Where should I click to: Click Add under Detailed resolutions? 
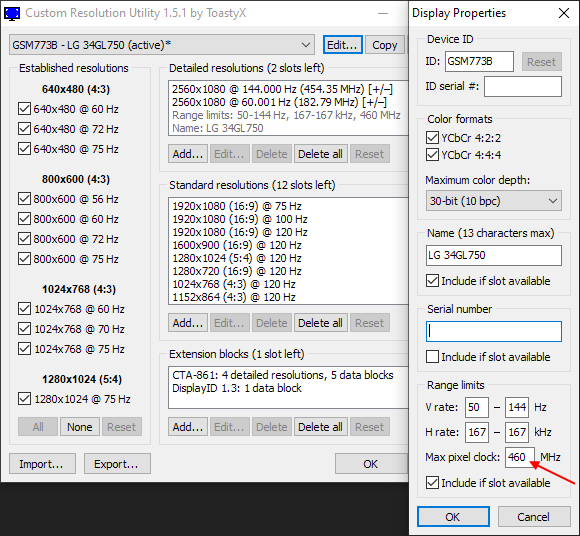[188, 154]
